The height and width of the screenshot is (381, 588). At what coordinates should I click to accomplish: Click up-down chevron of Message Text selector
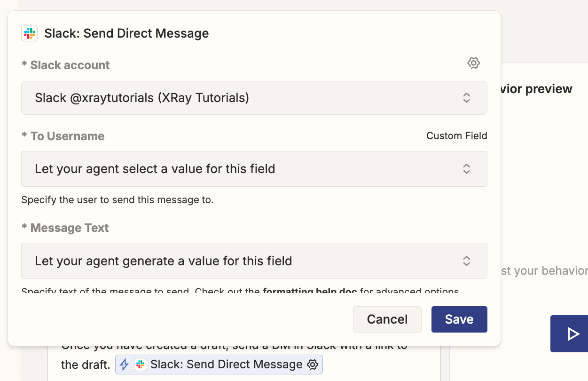[x=467, y=261]
